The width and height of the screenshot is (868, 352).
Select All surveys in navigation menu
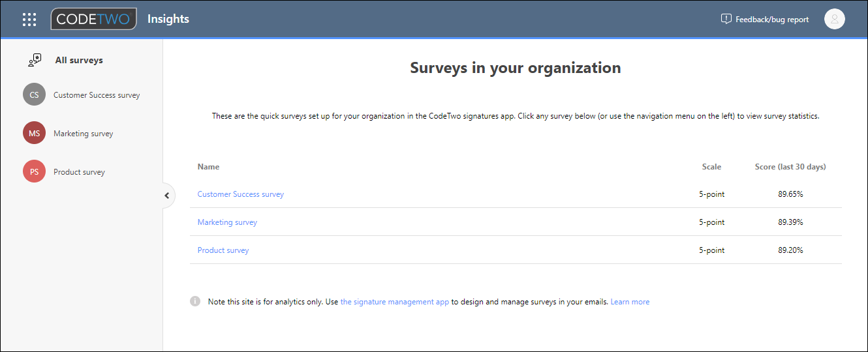pos(79,60)
